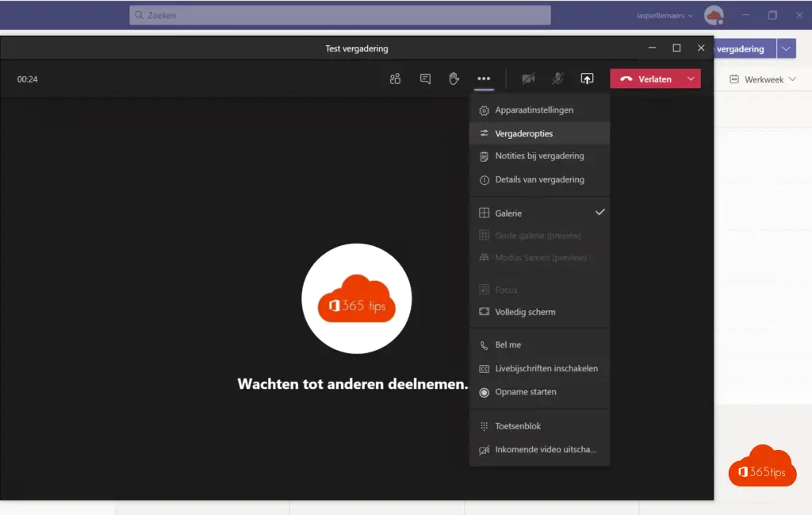Expand dropdown arrow next to vergadering button
812x515 pixels.
(786, 48)
